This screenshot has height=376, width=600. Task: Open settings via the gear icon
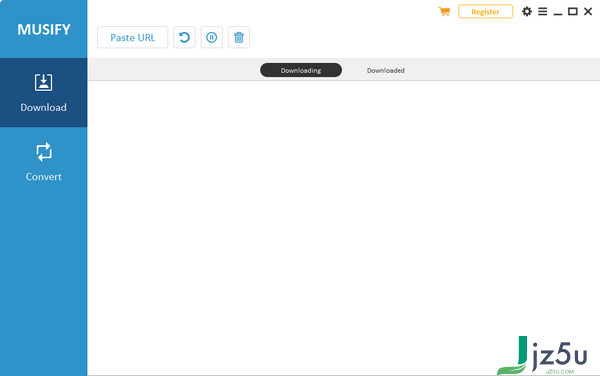[527, 11]
